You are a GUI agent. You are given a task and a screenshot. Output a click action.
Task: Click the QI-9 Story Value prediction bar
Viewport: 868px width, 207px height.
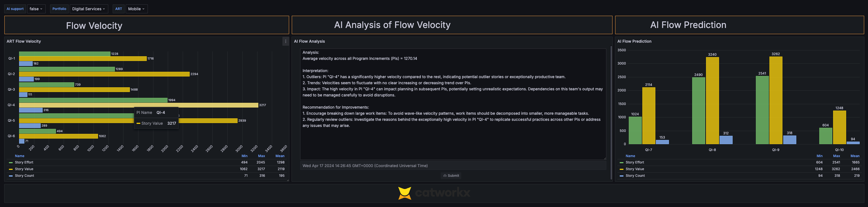tap(776, 101)
